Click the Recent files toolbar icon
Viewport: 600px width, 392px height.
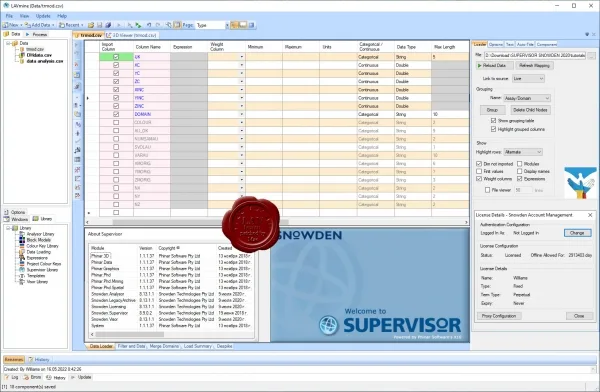click(62, 25)
